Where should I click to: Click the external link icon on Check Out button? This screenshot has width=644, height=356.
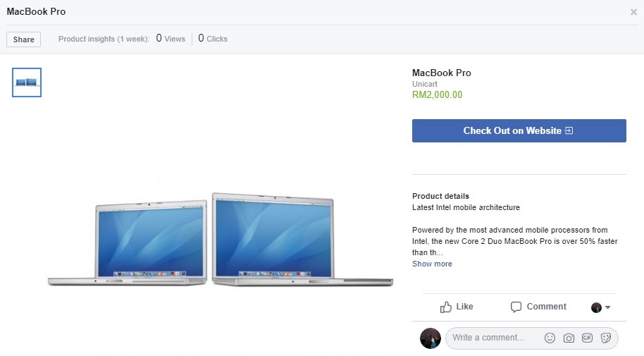(569, 130)
